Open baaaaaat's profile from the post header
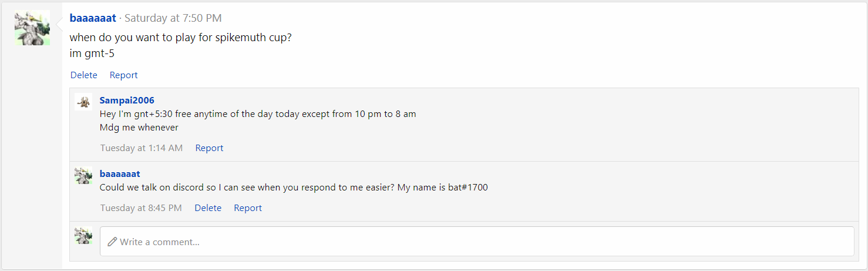The image size is (868, 271). point(93,18)
